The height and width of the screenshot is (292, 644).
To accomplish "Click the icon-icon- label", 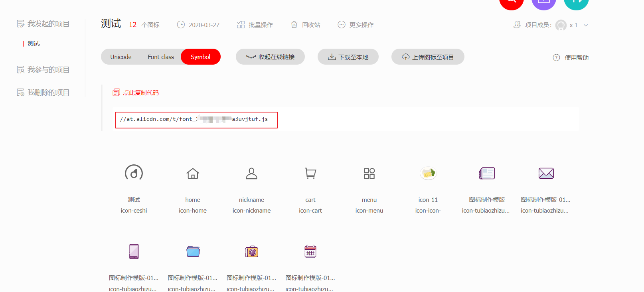I will 428,211.
